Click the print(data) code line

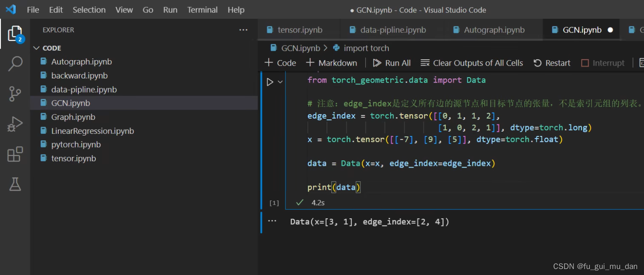coord(334,187)
